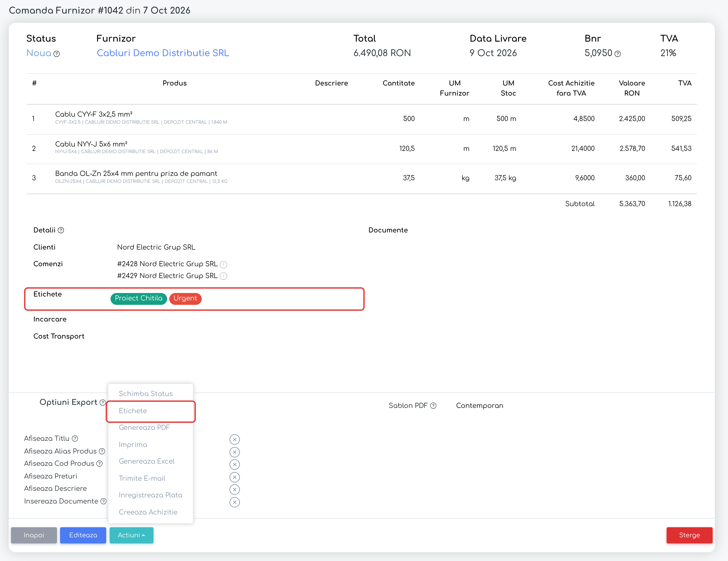Click help icon beside Afiseaza Titlu
The width and height of the screenshot is (728, 561).
click(75, 439)
